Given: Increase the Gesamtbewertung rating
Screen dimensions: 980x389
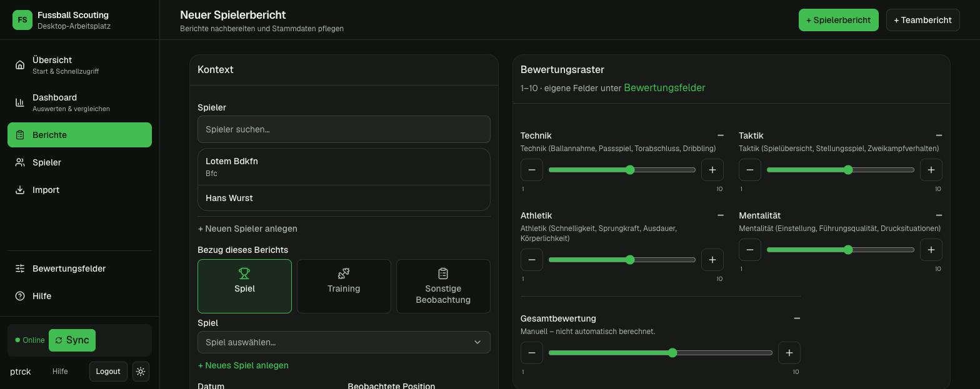Looking at the screenshot, I should (789, 353).
